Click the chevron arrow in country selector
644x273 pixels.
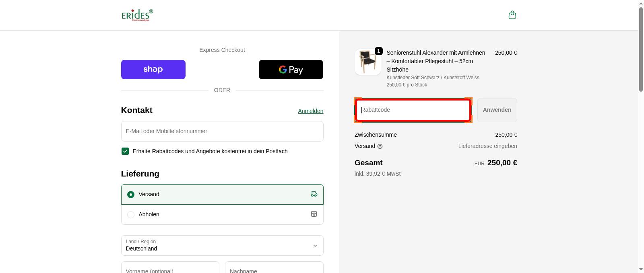click(x=315, y=246)
